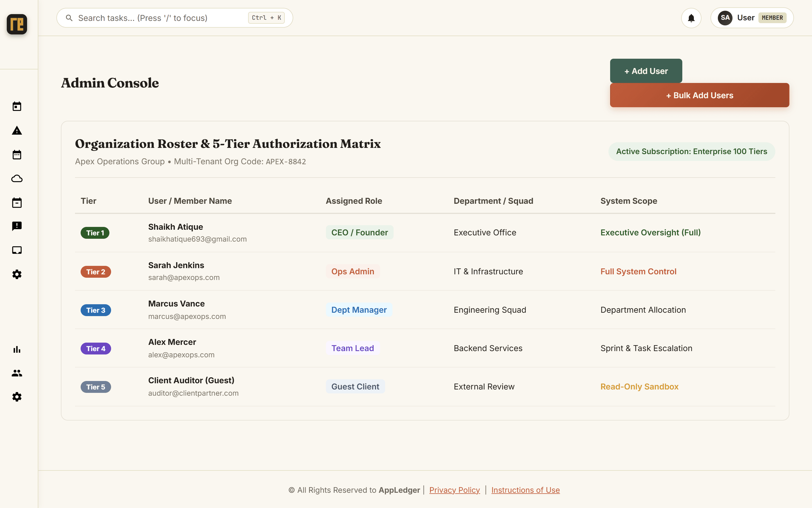
Task: Click the name Shaikh Atique
Action: pos(175,227)
